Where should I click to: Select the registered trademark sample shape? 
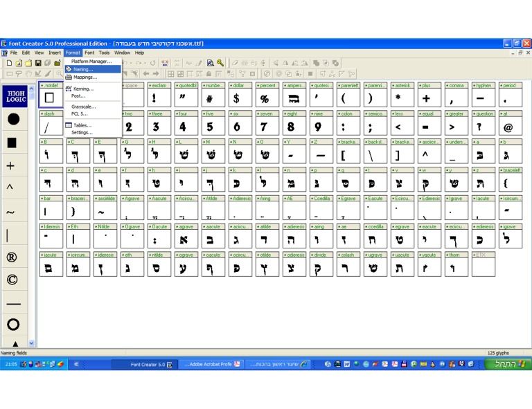click(x=12, y=257)
